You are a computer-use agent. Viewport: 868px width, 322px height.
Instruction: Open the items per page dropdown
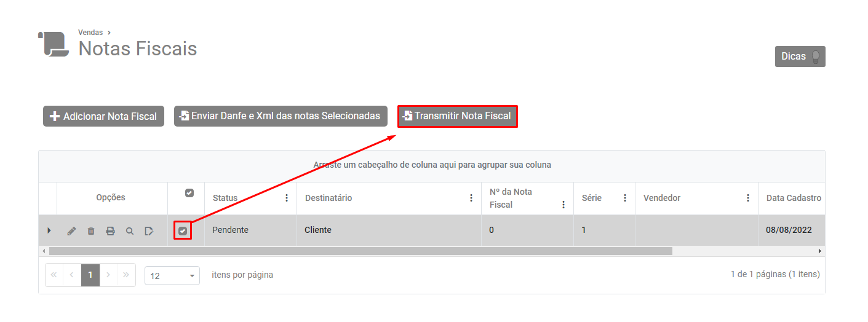pos(172,276)
